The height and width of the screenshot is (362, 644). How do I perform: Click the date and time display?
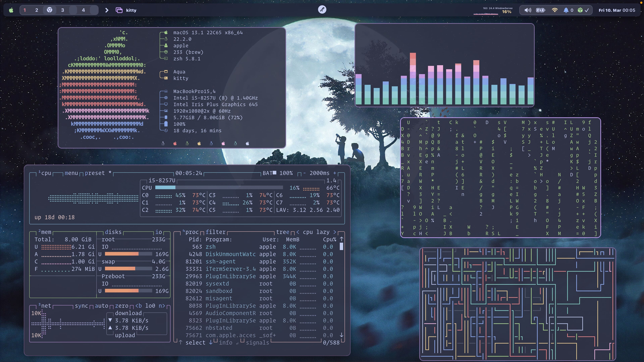tap(616, 10)
